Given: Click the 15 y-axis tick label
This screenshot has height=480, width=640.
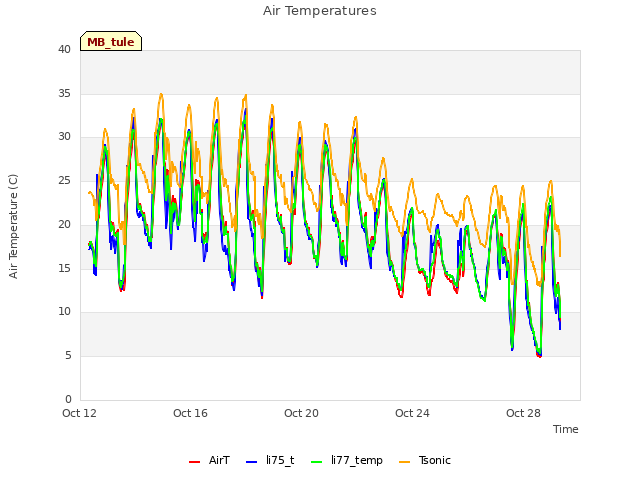Looking at the screenshot, I should pyautogui.click(x=64, y=268).
